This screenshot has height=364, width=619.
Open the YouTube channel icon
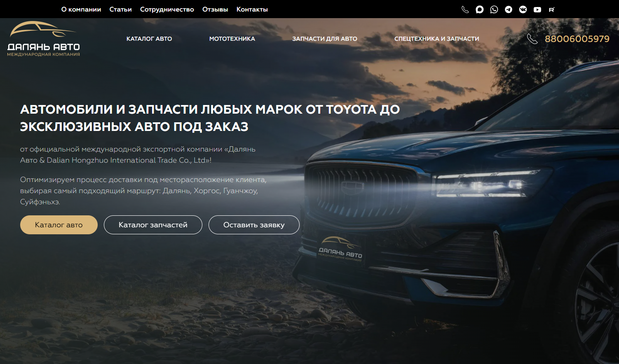coord(537,9)
